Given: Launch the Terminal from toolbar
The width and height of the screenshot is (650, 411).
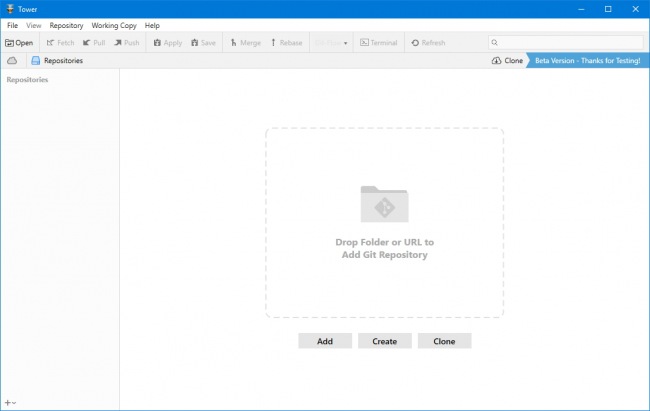Looking at the screenshot, I should click(x=378, y=43).
